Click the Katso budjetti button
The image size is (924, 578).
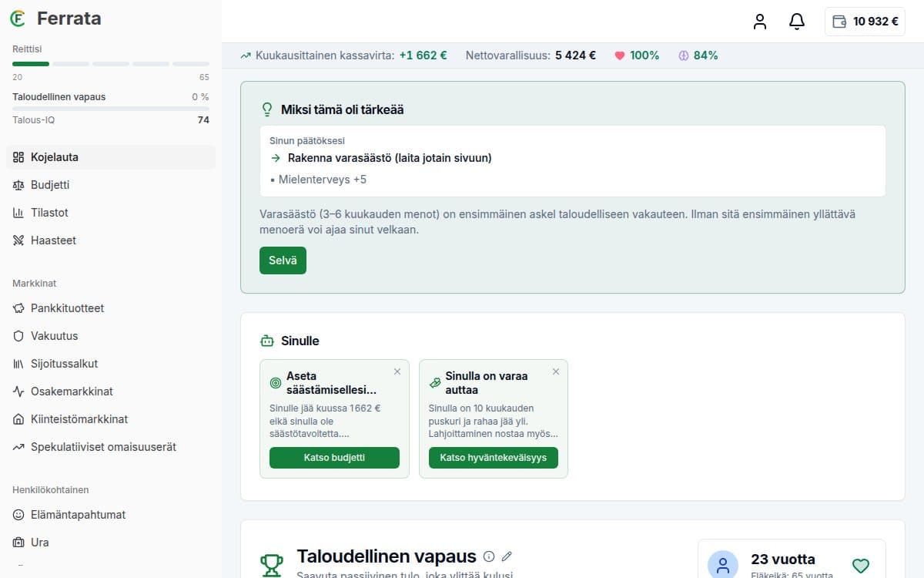[x=334, y=458]
